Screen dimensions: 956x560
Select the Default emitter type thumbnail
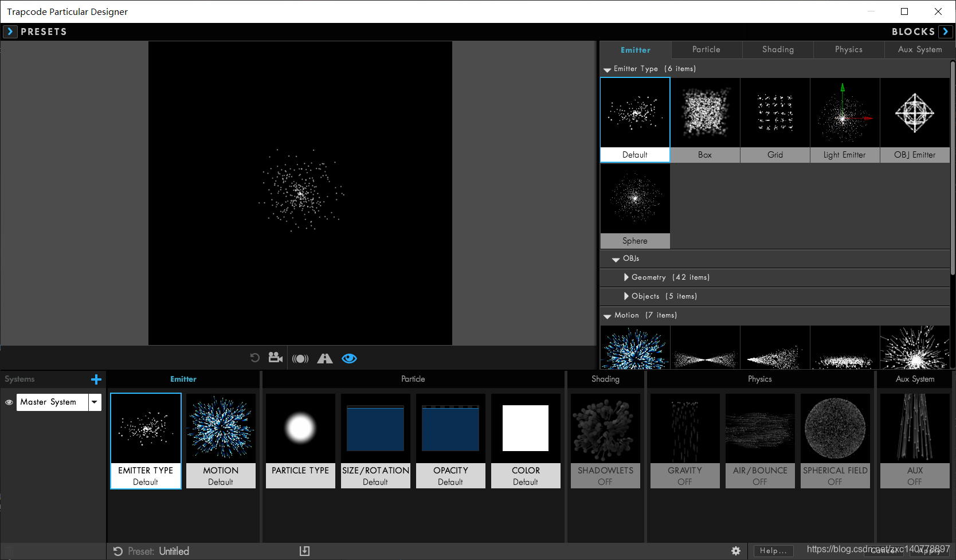pyautogui.click(x=635, y=120)
